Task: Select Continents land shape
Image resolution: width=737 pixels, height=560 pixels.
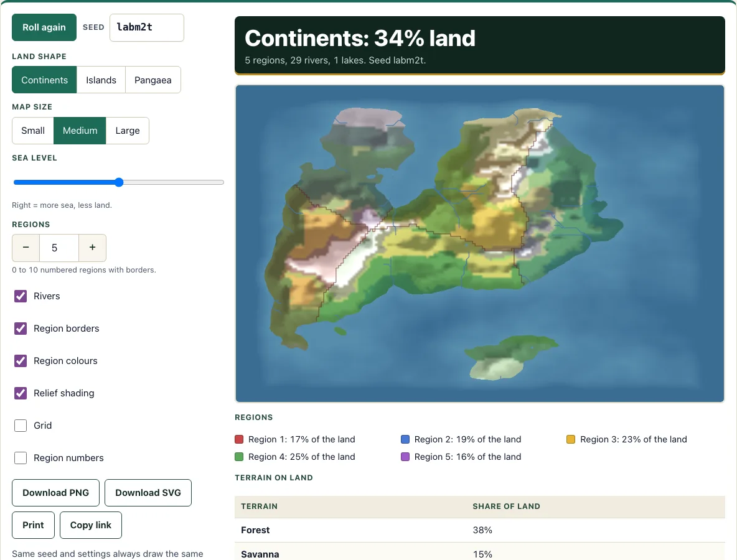Action: (x=44, y=80)
